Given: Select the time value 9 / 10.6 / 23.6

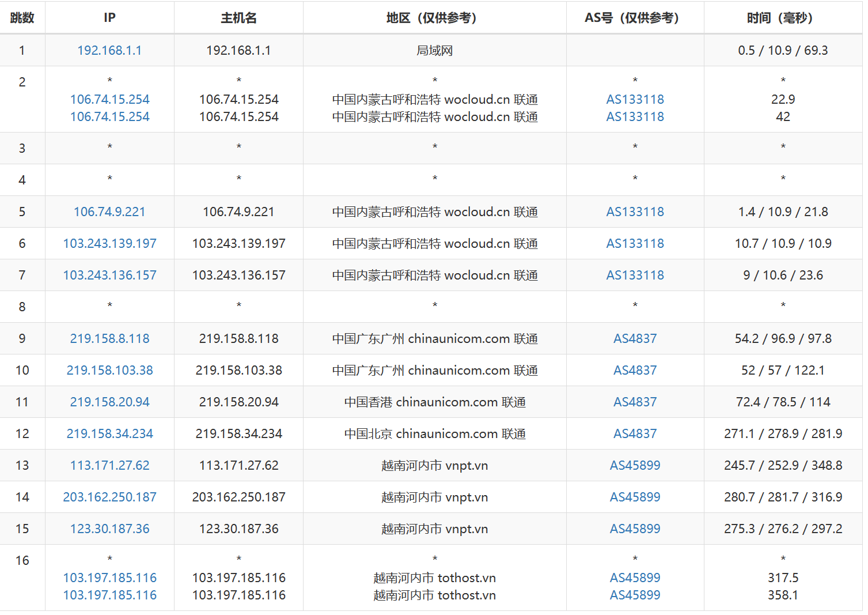Looking at the screenshot, I should click(x=783, y=276).
